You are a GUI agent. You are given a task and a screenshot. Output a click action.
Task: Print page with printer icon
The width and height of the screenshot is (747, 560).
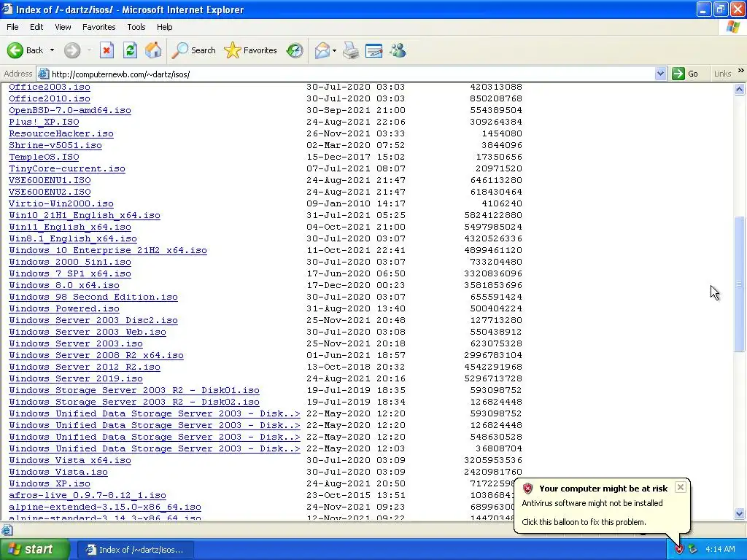[x=351, y=50]
